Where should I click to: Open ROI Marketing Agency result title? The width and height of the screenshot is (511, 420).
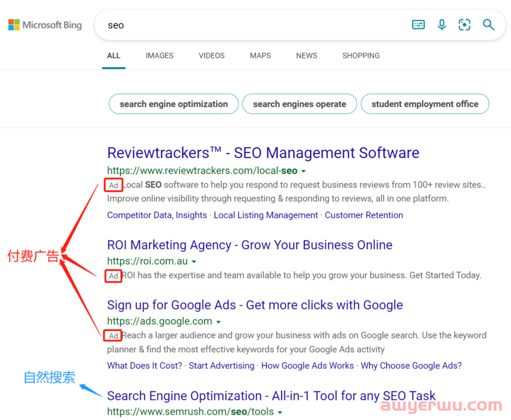tap(250, 245)
